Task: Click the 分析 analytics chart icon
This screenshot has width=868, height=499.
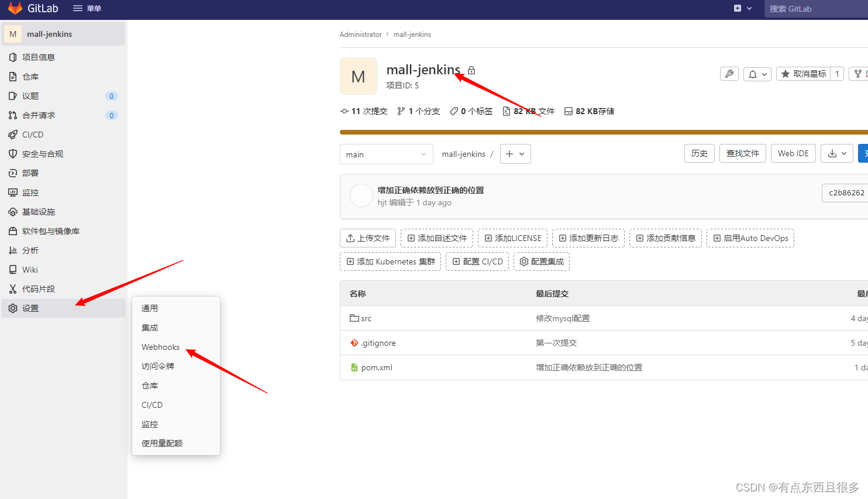Action: point(13,250)
